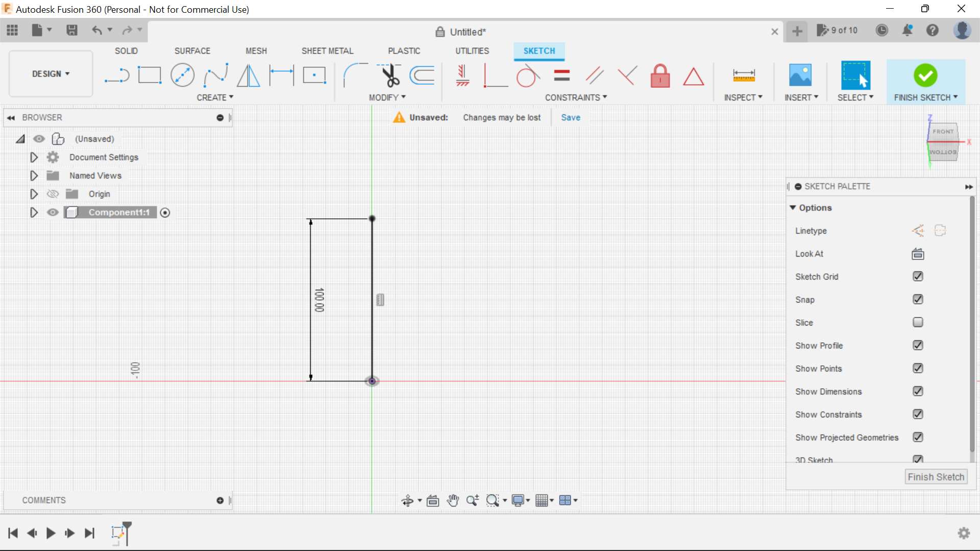This screenshot has width=980, height=551.
Task: Click the Finish Sketch palette button
Action: (x=936, y=477)
